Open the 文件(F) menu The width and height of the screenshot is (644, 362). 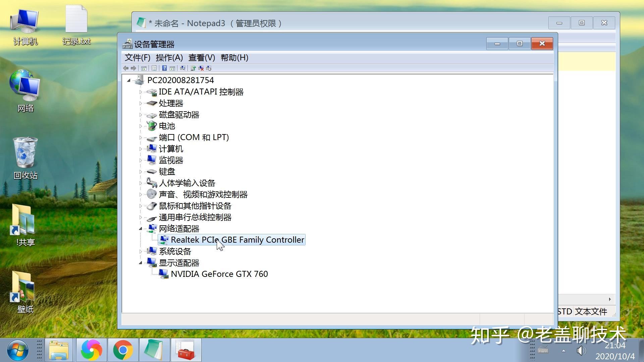(x=138, y=58)
